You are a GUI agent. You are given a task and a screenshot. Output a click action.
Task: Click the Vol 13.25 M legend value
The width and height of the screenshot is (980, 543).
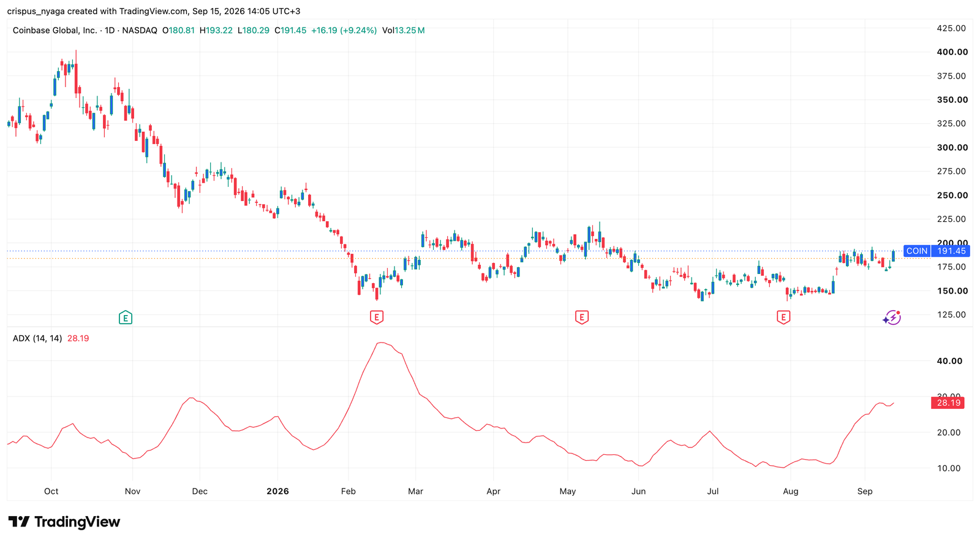403,30
